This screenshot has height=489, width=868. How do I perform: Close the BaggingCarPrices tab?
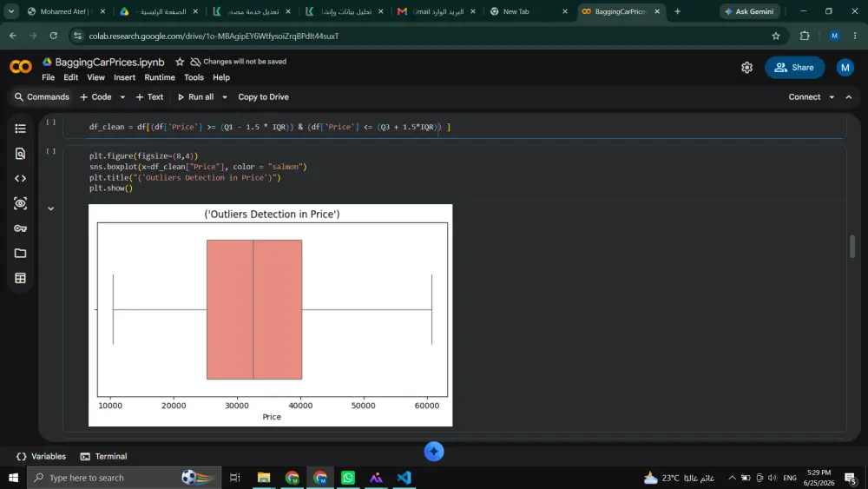[657, 11]
